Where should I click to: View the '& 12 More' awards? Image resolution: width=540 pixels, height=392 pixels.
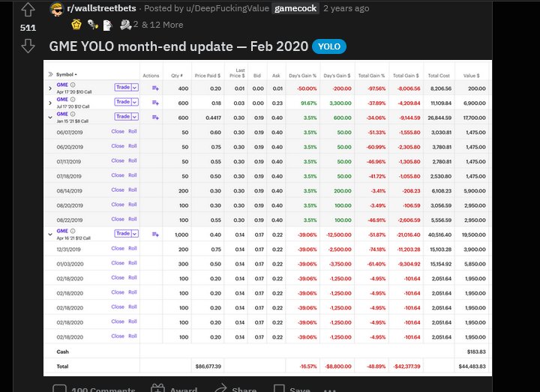162,25
